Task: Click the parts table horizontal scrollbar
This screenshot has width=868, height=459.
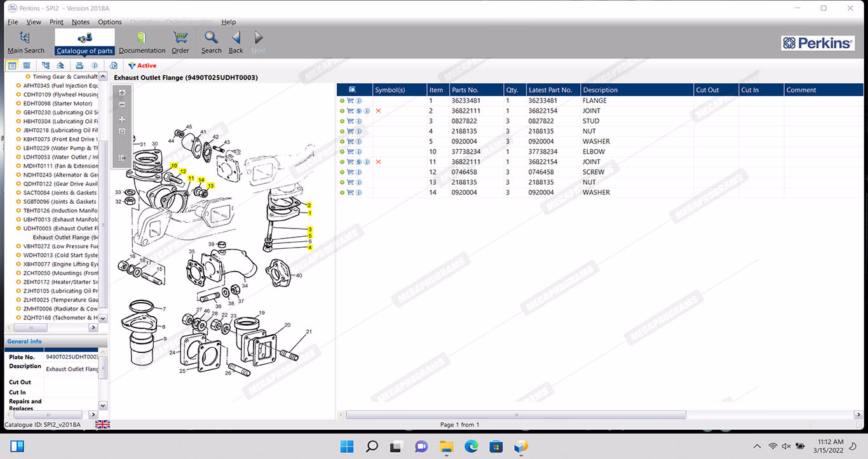Action: coord(516,415)
